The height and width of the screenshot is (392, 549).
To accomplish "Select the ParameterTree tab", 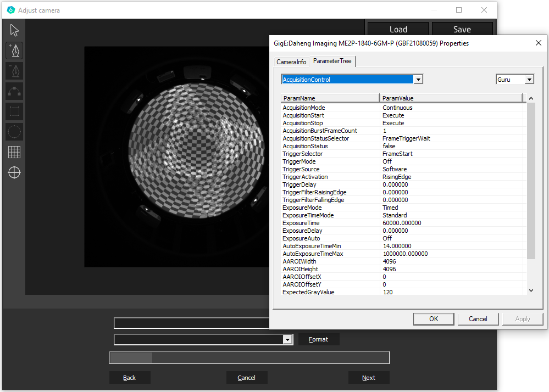I will 332,61.
